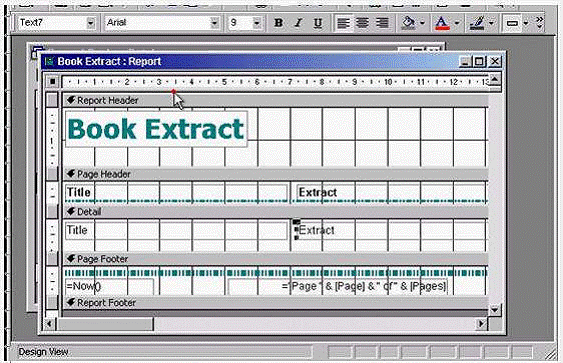Expand Fill Color dropdown arrow
This screenshot has height=363, width=563.
[x=422, y=23]
